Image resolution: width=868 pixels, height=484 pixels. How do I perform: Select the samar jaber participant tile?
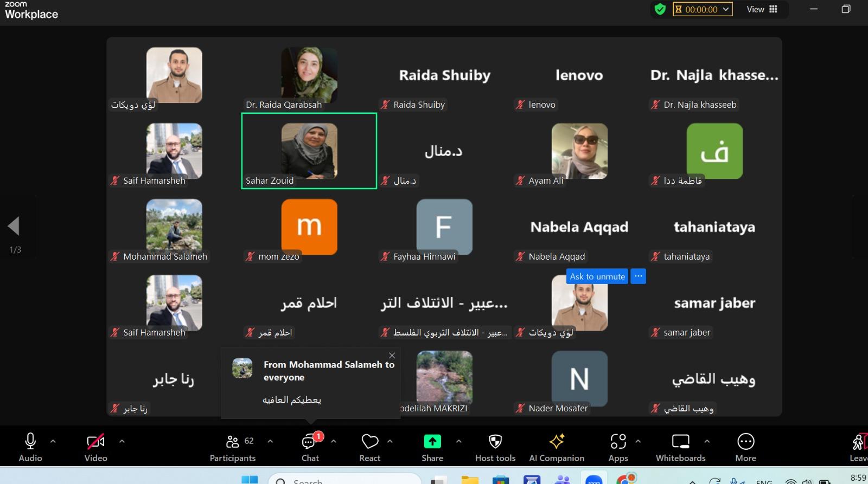(714, 302)
